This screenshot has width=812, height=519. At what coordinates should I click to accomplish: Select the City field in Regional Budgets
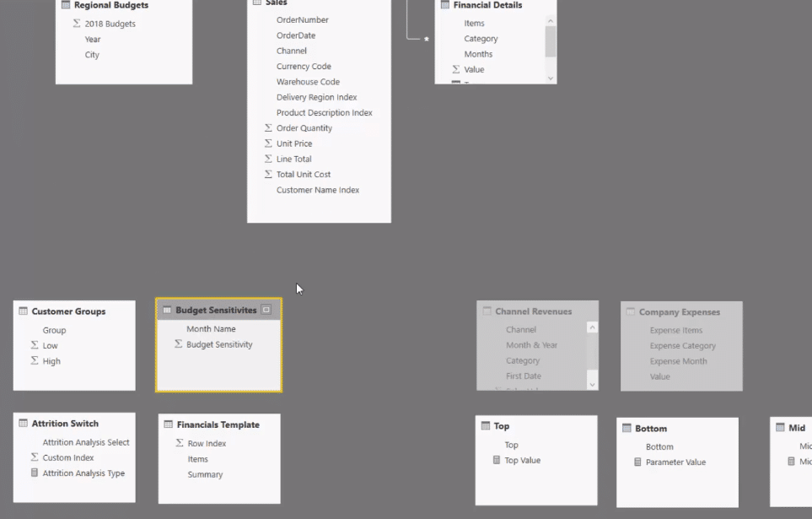pyautogui.click(x=92, y=55)
